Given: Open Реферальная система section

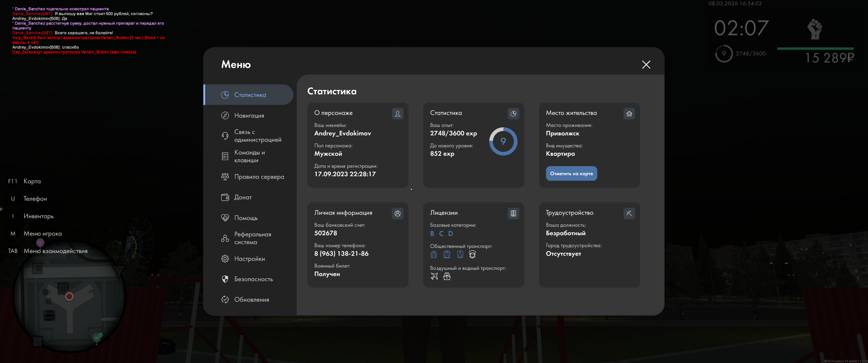Looking at the screenshot, I should (252, 238).
